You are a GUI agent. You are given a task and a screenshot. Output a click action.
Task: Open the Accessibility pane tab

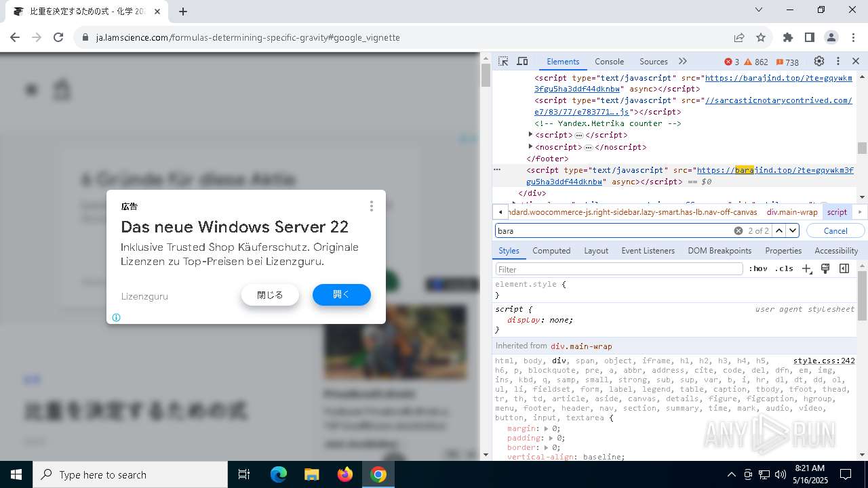[x=836, y=251]
